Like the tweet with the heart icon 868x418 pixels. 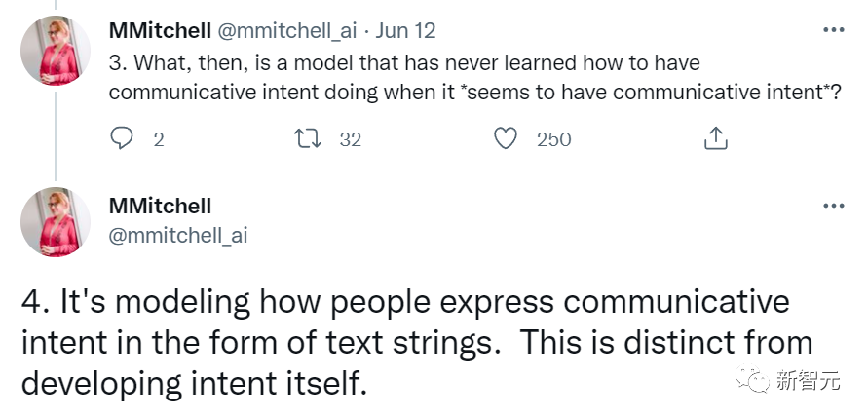coord(506,139)
